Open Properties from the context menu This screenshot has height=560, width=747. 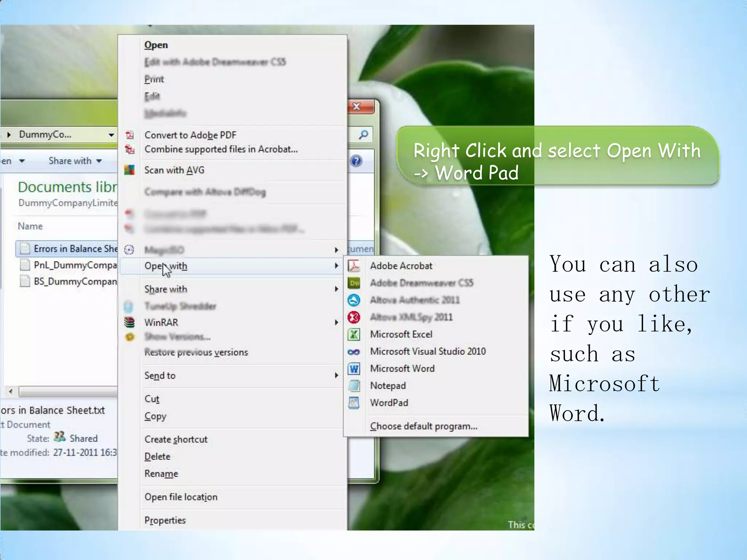(165, 520)
